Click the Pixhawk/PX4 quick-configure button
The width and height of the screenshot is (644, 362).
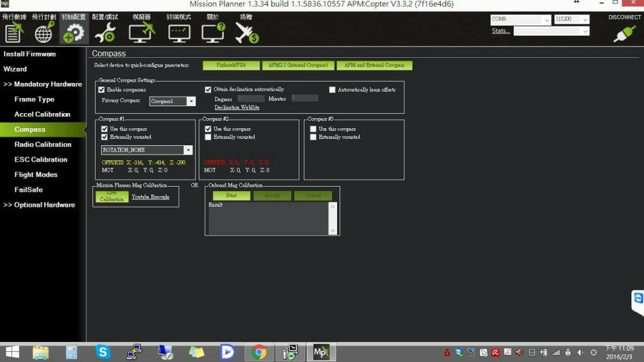231,65
